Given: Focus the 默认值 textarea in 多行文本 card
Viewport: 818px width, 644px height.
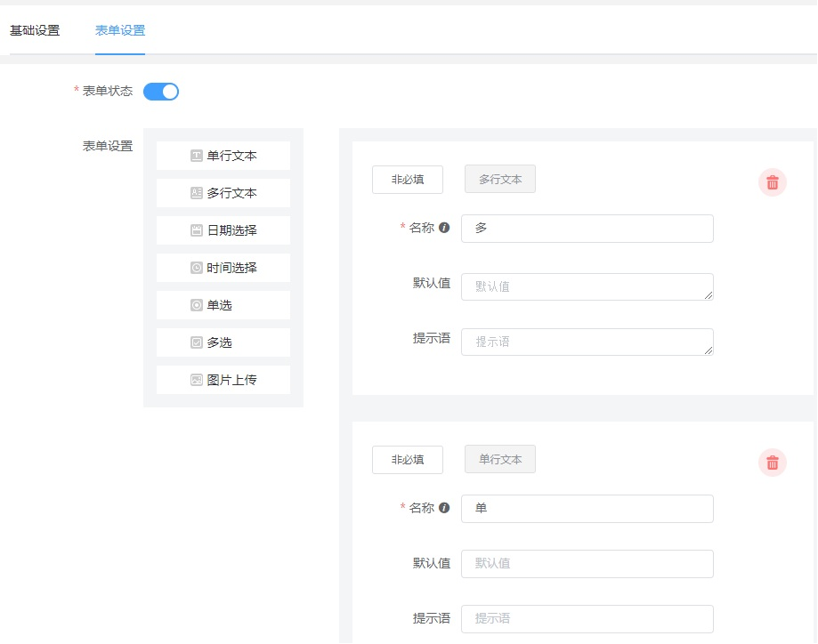Looking at the screenshot, I should tap(587, 286).
